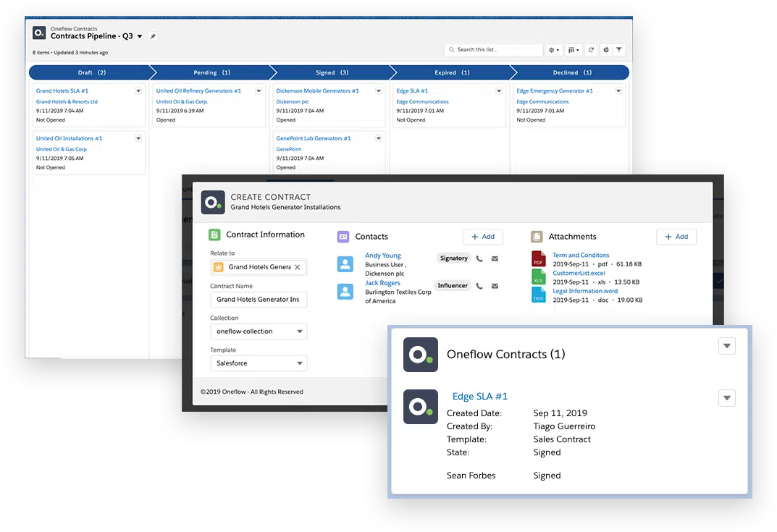The height and width of the screenshot is (532, 777).
Task: Click the crown icon in Relate to field
Action: pyautogui.click(x=219, y=267)
